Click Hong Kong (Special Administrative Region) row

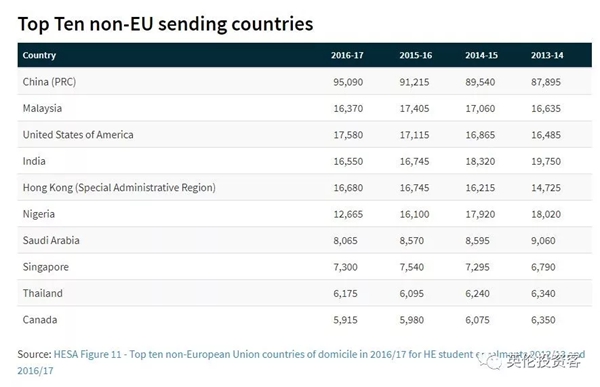pyautogui.click(x=305, y=188)
